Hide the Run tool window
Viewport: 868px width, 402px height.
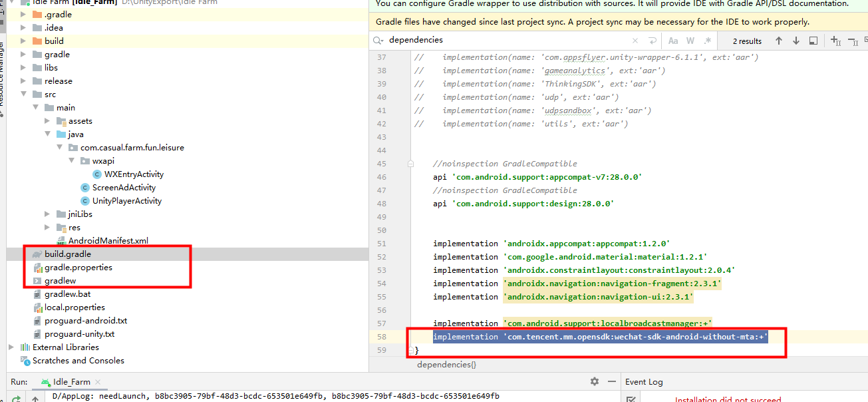611,381
